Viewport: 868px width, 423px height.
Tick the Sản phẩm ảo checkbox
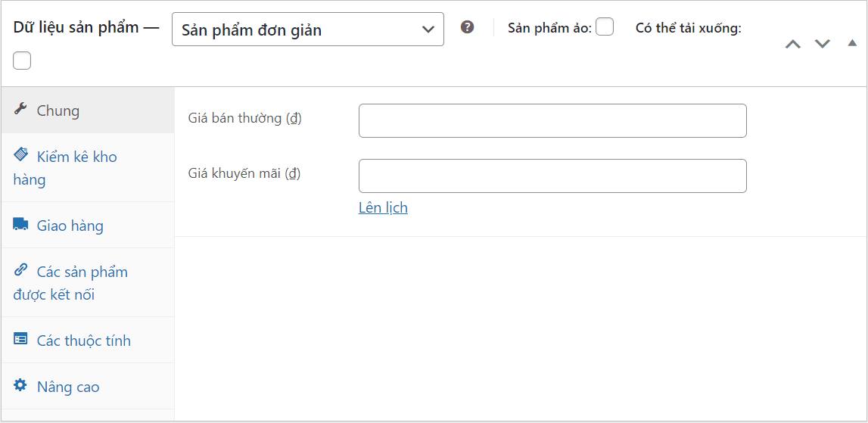pos(605,26)
